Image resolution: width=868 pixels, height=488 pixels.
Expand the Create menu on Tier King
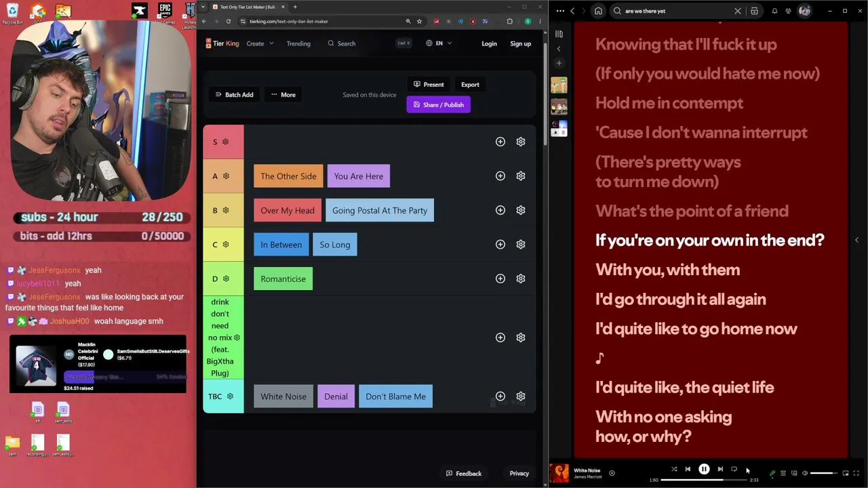coord(260,43)
